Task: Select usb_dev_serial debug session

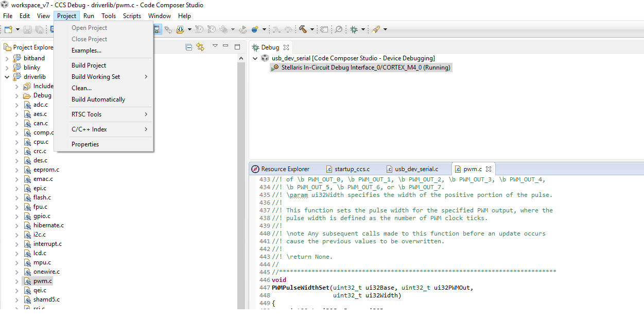Action: coord(348,58)
